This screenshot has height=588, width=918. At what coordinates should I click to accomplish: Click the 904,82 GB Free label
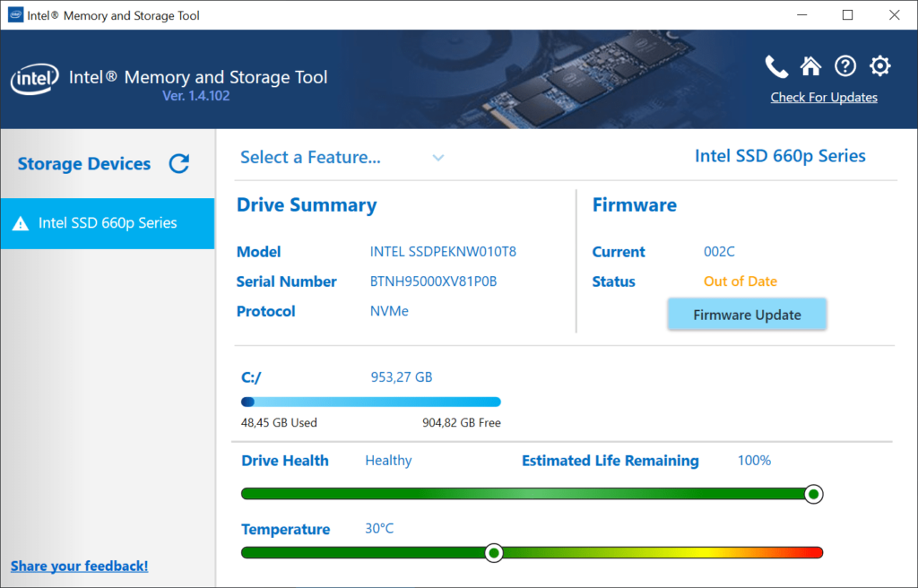pyautogui.click(x=462, y=423)
